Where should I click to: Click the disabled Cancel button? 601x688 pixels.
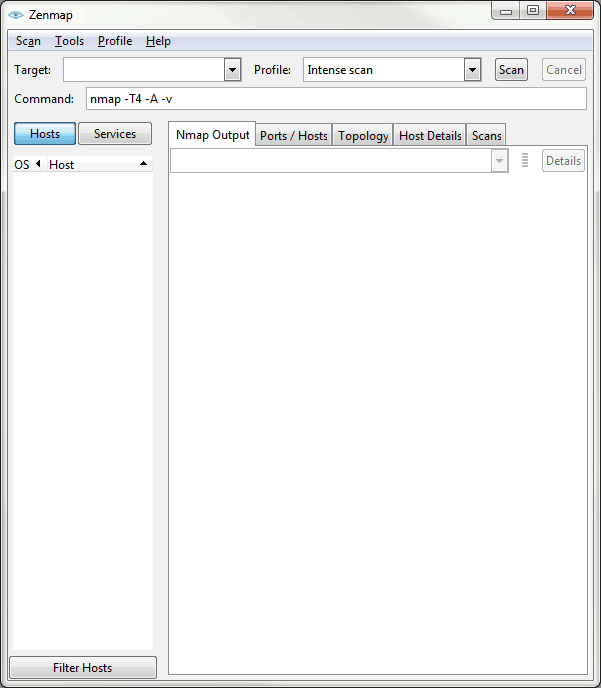pyautogui.click(x=564, y=70)
